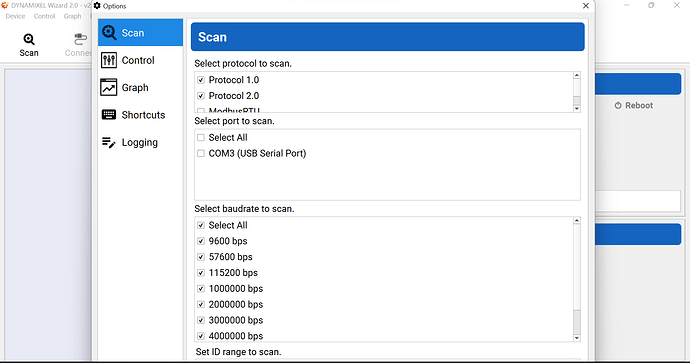
Task: Click the Shortcuts keyboard icon in sidebar
Action: 109,115
